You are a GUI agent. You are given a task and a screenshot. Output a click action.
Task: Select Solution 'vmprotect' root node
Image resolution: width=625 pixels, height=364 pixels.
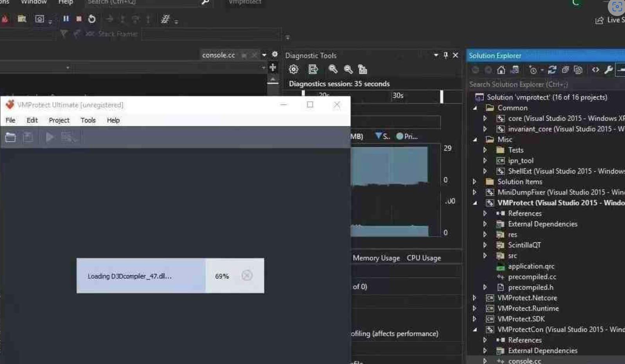(x=547, y=97)
